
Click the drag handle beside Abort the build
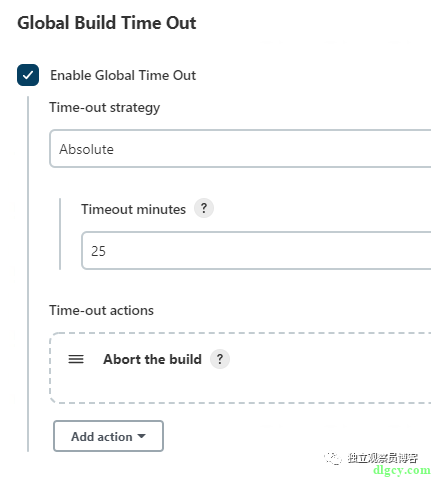click(76, 359)
